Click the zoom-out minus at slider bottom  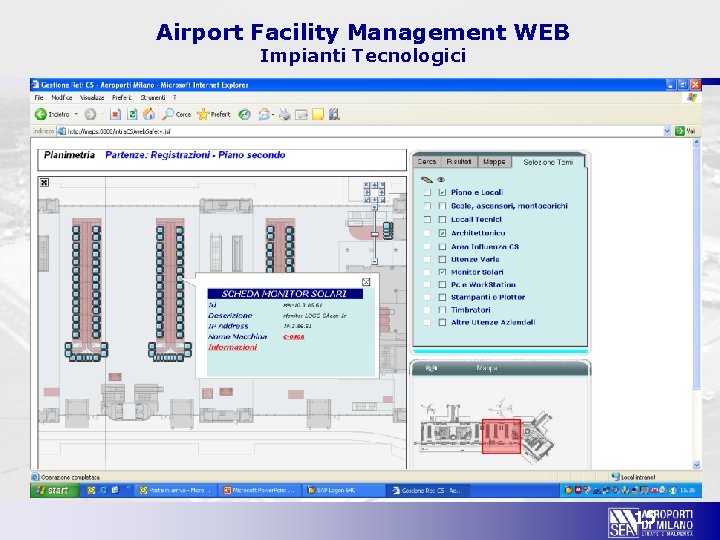point(375,261)
